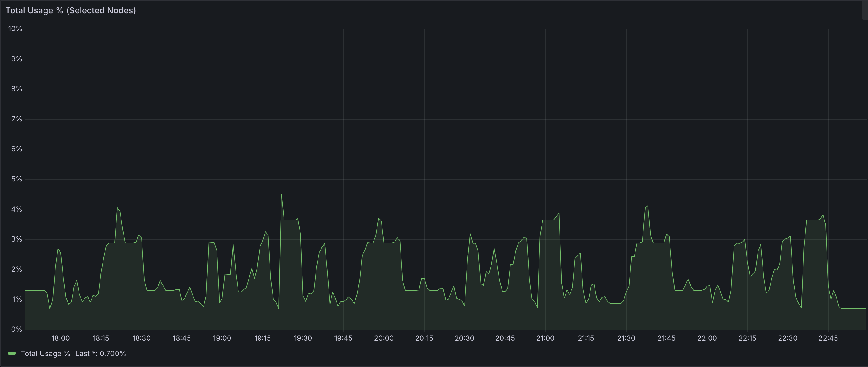Toggle the Total Usage % legend series
The height and width of the screenshot is (367, 868).
[45, 353]
